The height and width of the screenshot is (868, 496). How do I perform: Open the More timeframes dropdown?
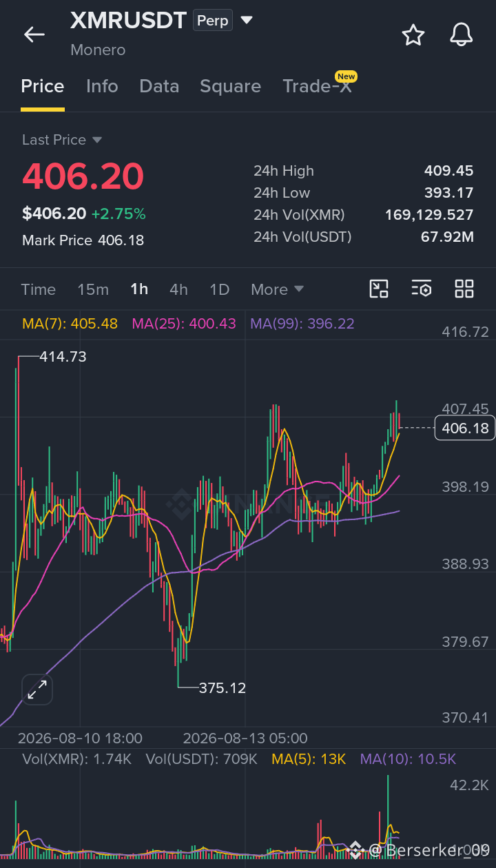pyautogui.click(x=278, y=289)
